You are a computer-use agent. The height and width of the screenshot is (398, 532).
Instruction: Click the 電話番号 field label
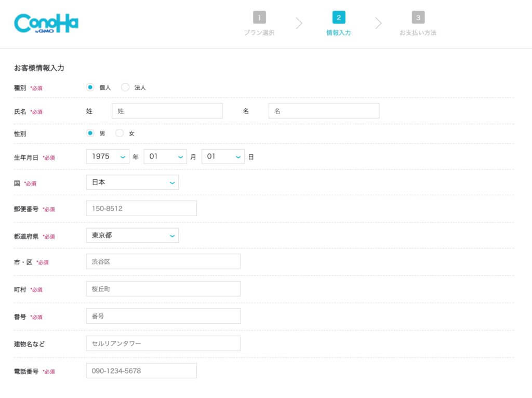tap(26, 372)
